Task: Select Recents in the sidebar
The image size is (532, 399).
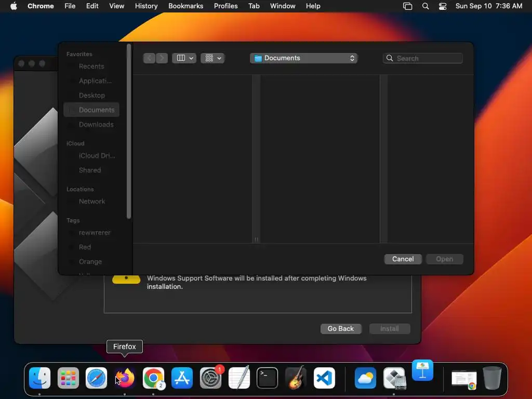Action: [91, 66]
